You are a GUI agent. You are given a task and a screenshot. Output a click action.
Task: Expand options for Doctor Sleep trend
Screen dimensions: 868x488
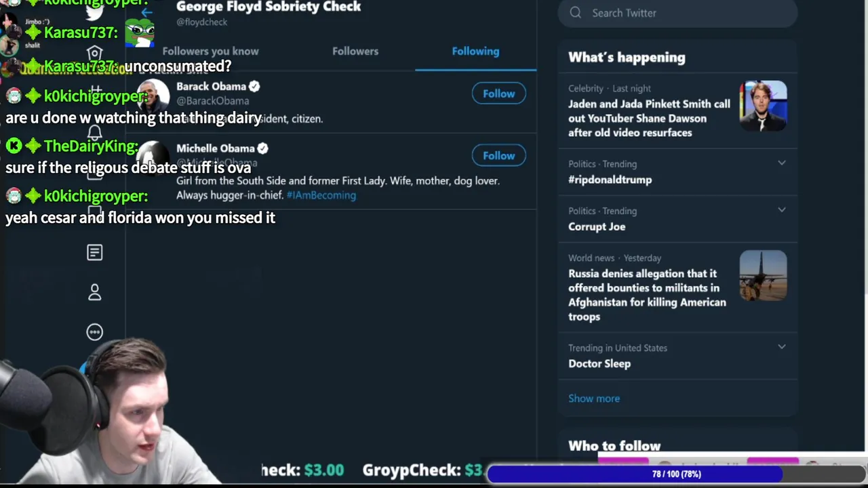(x=782, y=347)
